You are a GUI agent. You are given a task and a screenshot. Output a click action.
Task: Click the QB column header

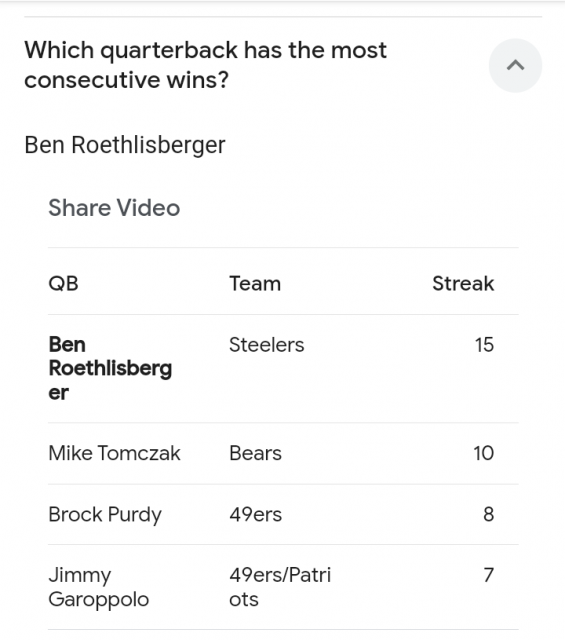[63, 283]
